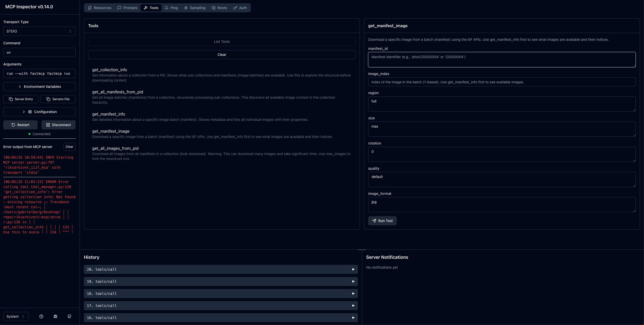
Task: Switch to the Sampling tab
Action: pyautogui.click(x=195, y=8)
